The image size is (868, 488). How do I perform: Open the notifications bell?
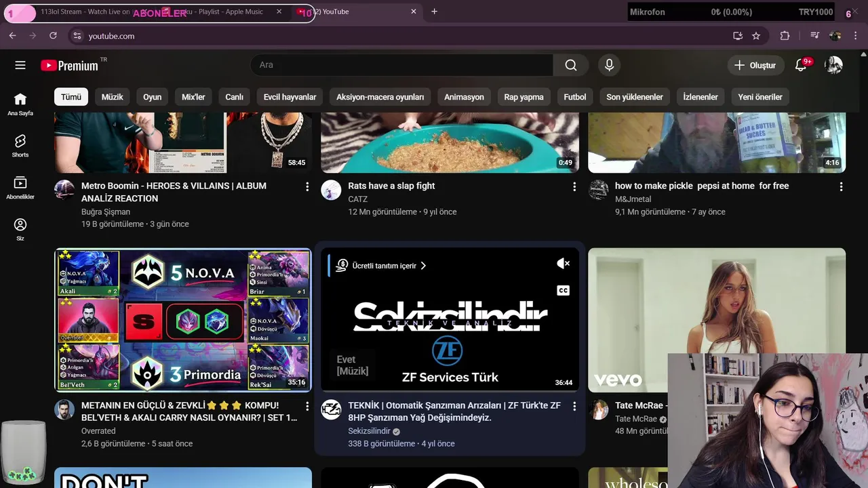(x=801, y=65)
